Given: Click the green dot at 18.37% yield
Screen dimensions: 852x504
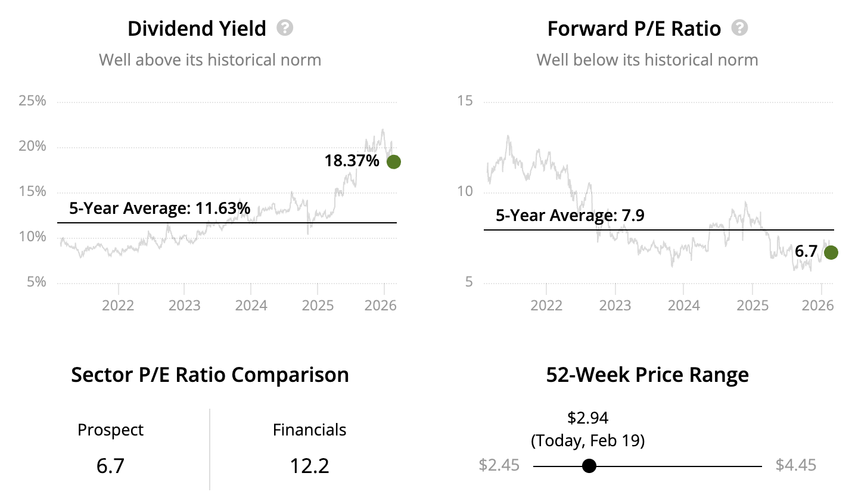Looking at the screenshot, I should click(393, 161).
